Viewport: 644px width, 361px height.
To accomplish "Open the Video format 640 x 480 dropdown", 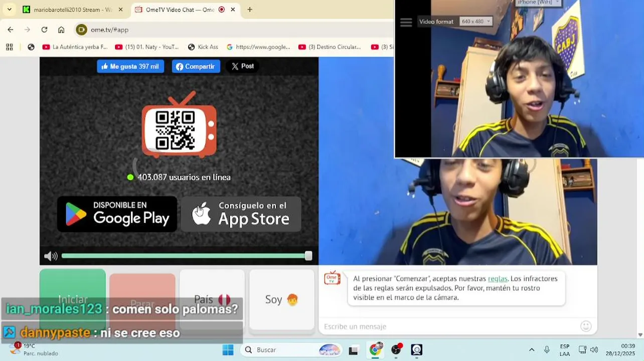I will pos(476,22).
